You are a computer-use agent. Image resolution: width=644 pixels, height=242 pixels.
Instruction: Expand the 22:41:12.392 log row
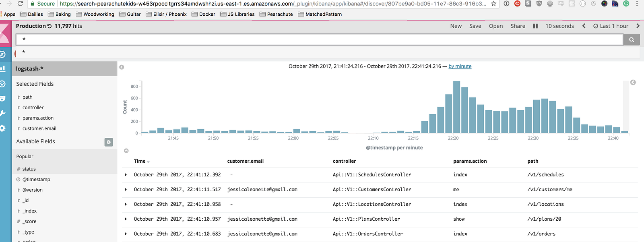coord(126,175)
